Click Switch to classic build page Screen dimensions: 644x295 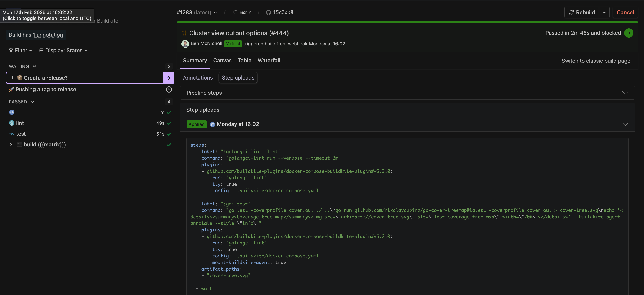tap(596, 61)
